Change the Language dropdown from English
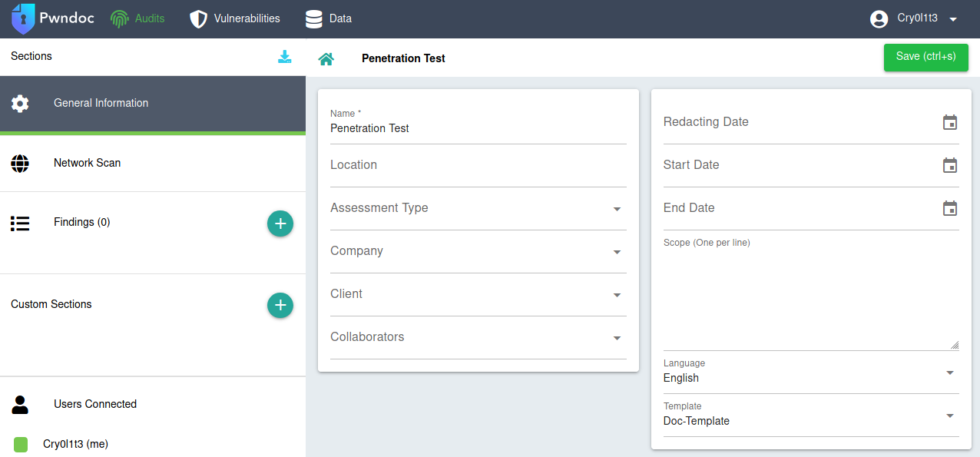This screenshot has width=980, height=457. [950, 373]
